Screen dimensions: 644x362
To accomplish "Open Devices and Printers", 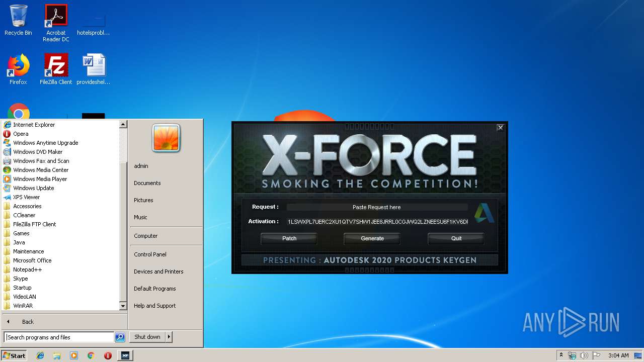I will (158, 271).
